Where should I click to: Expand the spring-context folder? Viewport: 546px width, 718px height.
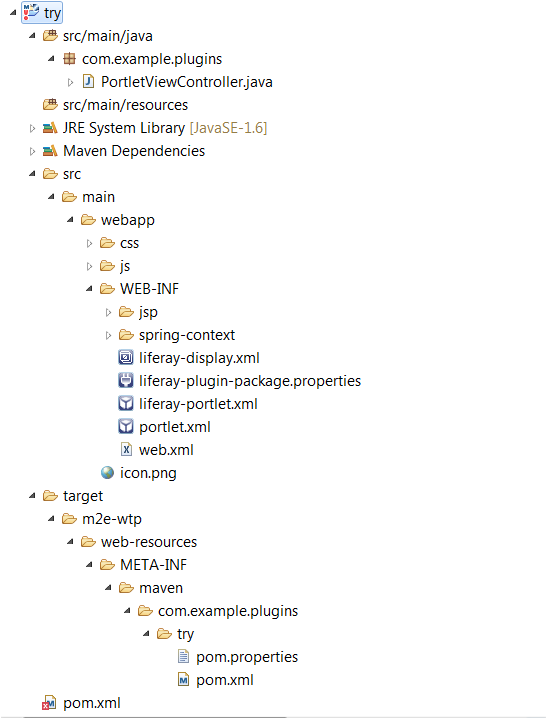click(108, 335)
